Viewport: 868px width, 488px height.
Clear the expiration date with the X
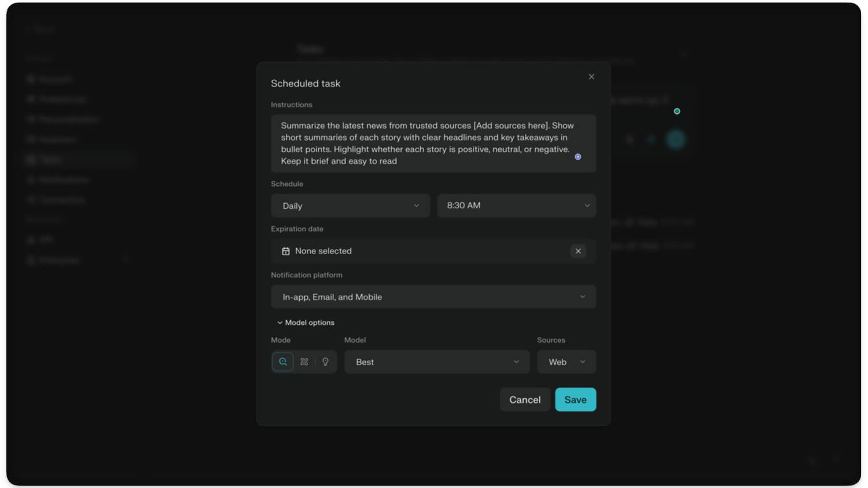click(578, 251)
